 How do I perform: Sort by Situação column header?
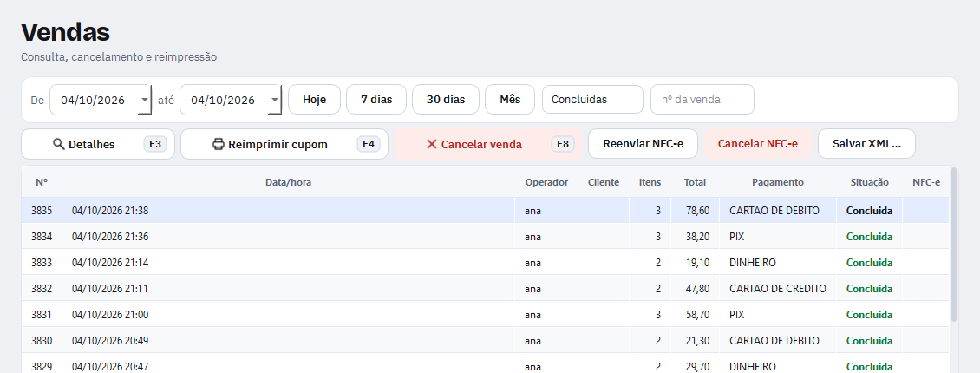(869, 182)
